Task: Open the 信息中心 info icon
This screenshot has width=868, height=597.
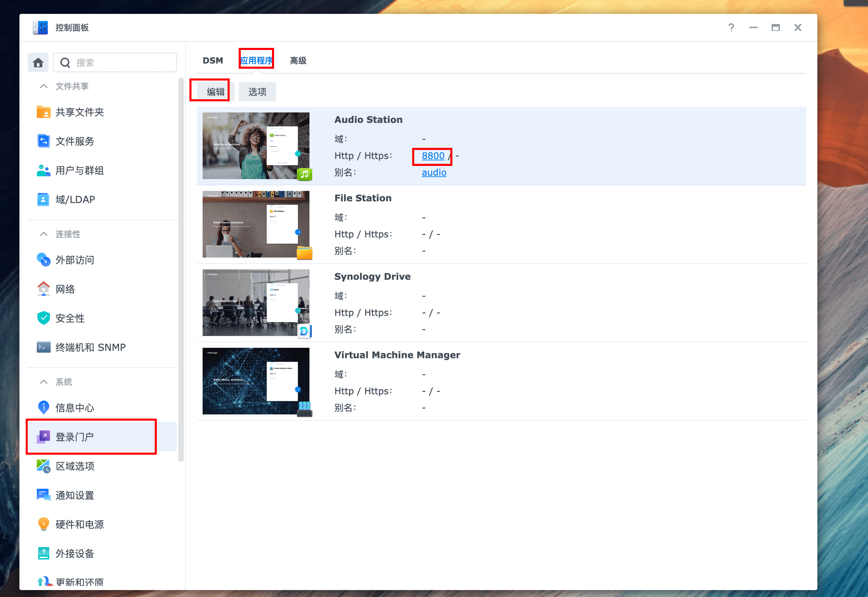Action: (x=43, y=407)
